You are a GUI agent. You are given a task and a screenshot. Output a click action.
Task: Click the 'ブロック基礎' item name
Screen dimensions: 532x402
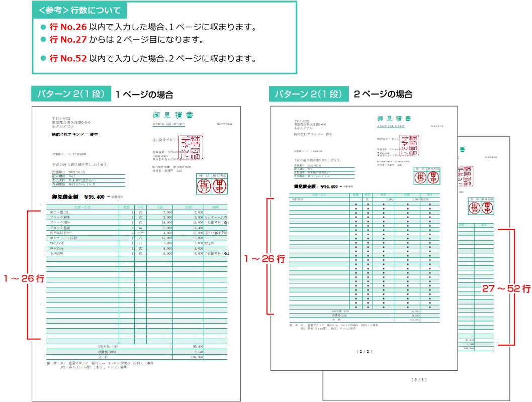pyautogui.click(x=60, y=228)
